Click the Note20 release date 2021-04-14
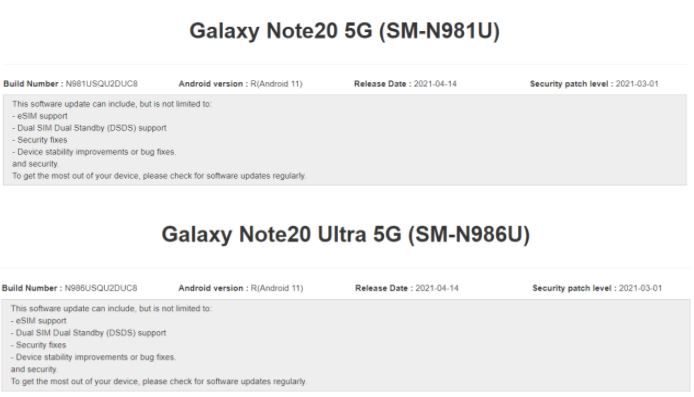694x397 pixels. click(x=435, y=84)
